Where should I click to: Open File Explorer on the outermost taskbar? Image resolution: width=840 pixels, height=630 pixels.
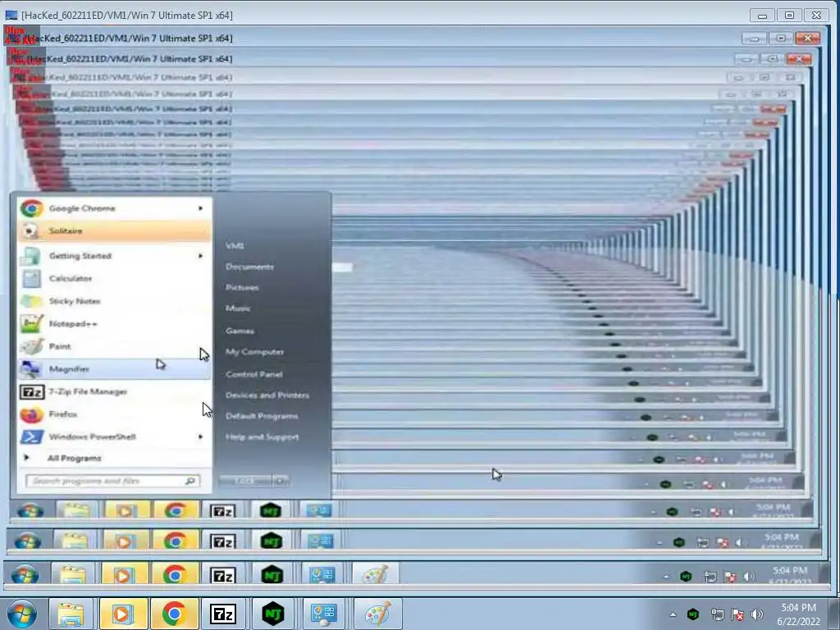71,614
